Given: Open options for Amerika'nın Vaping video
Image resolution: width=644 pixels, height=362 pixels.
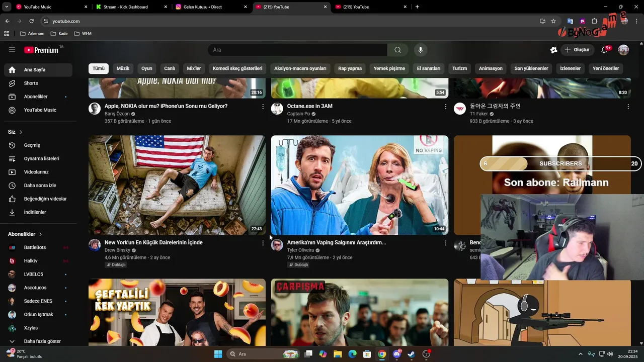Looking at the screenshot, I should 445,243.
